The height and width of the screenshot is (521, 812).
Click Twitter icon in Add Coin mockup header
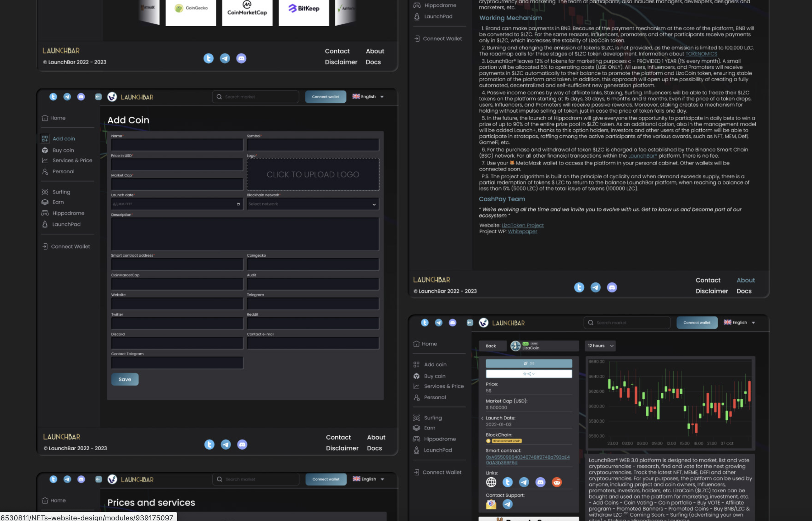pos(53,97)
